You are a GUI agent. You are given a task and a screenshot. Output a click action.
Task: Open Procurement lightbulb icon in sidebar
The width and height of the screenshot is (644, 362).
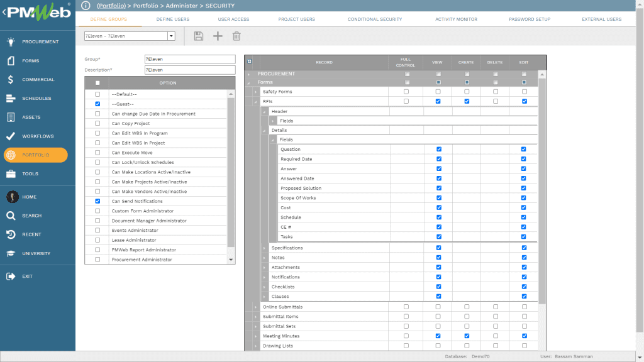[x=11, y=41]
